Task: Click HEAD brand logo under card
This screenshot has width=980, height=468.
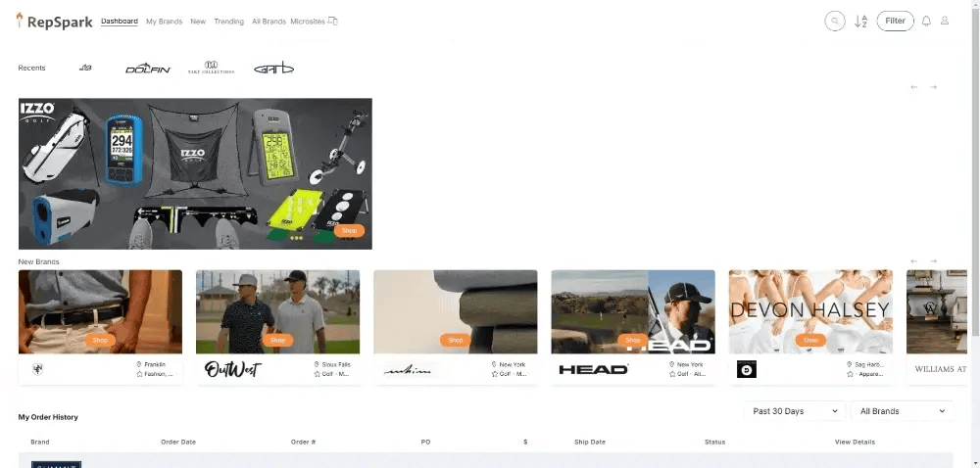Action: [x=593, y=369]
